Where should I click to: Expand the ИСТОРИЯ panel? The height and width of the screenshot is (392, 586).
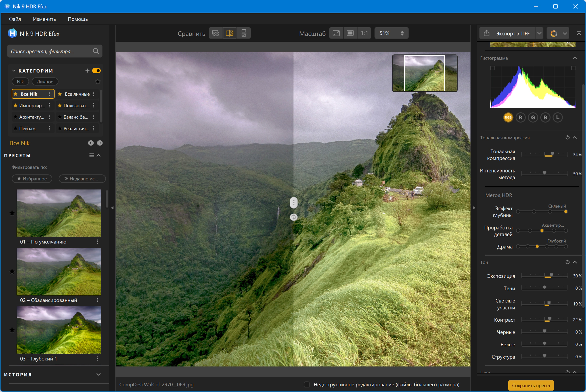point(99,374)
